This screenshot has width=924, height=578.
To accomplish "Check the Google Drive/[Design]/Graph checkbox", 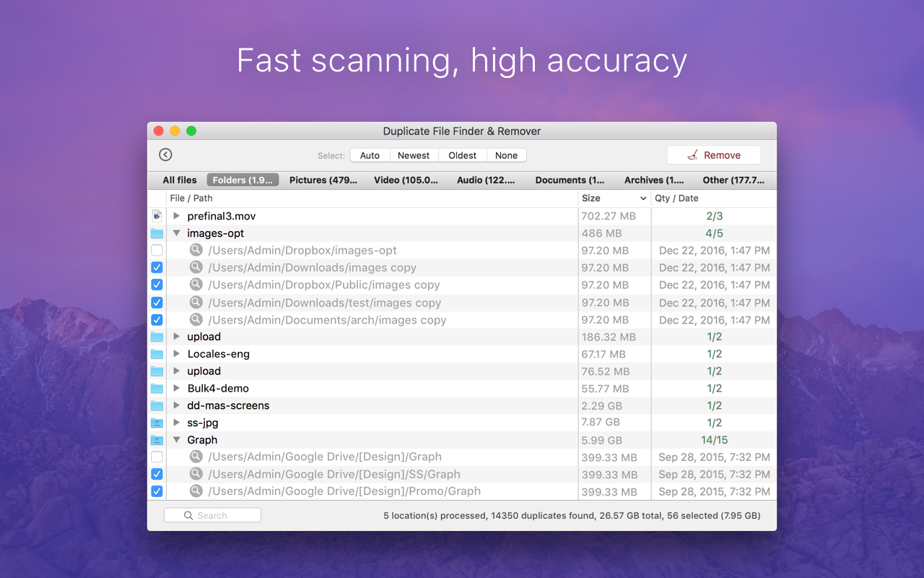I will pos(157,457).
